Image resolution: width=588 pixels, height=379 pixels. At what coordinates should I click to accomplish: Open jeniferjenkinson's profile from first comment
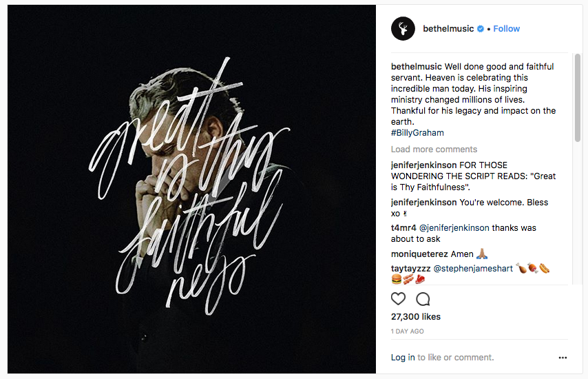coord(423,165)
